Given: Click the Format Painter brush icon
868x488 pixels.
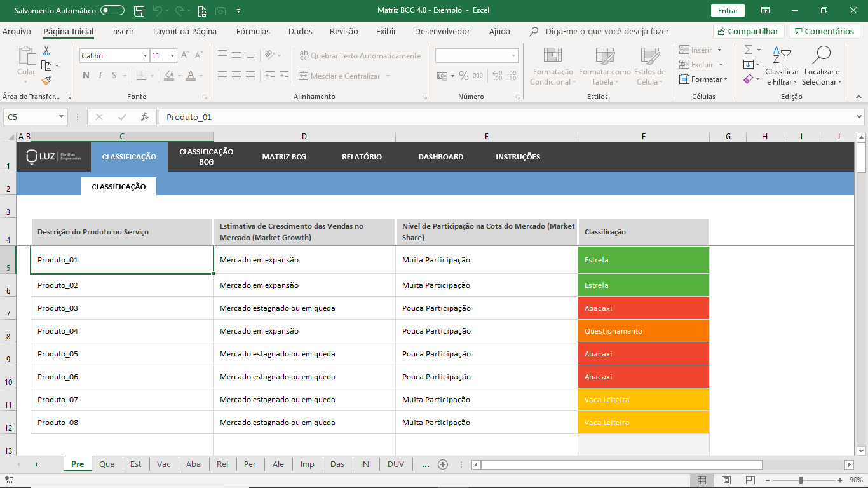Looking at the screenshot, I should tap(46, 80).
